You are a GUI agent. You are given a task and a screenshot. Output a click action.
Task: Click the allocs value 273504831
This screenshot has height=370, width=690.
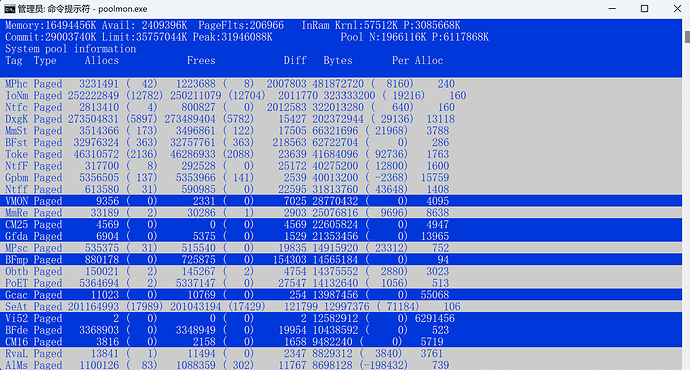coord(93,119)
